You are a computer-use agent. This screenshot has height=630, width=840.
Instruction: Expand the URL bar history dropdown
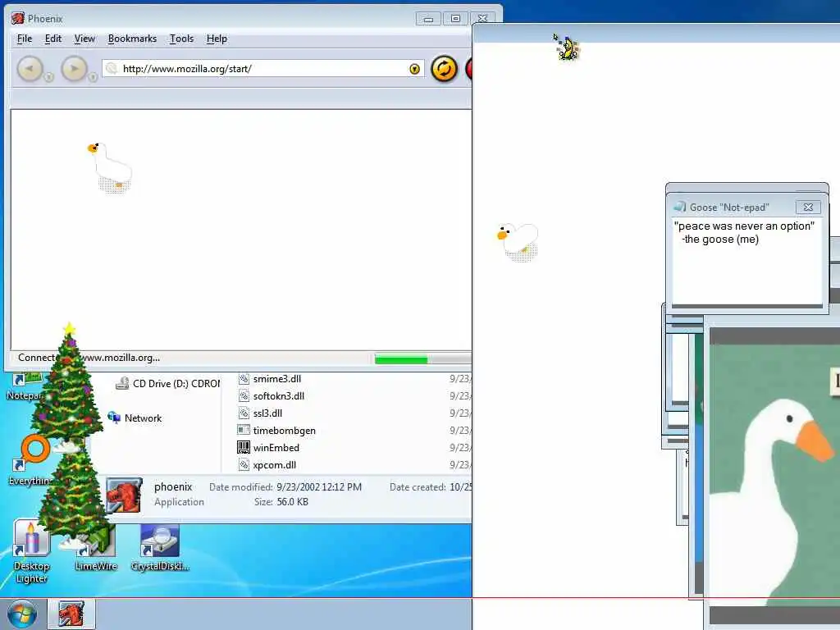coord(414,69)
